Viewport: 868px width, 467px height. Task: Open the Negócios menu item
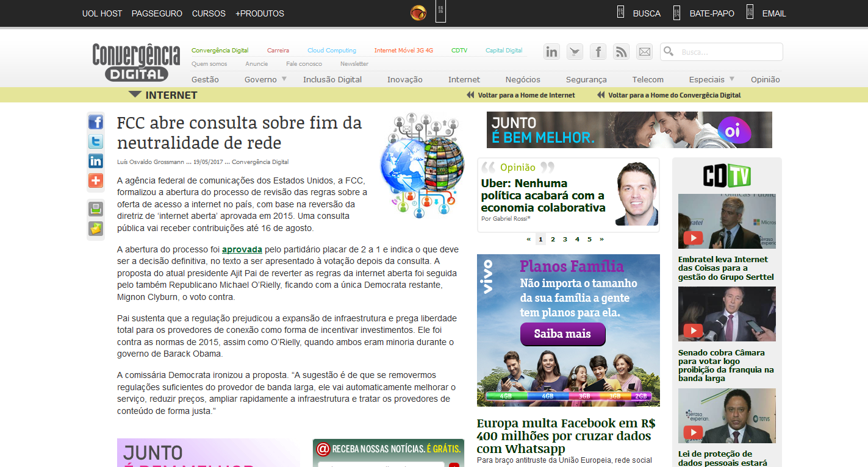click(523, 79)
